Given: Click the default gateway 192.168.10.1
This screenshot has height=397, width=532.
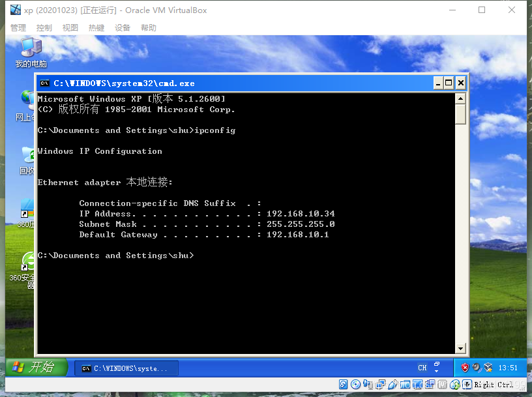Looking at the screenshot, I should click(298, 235).
